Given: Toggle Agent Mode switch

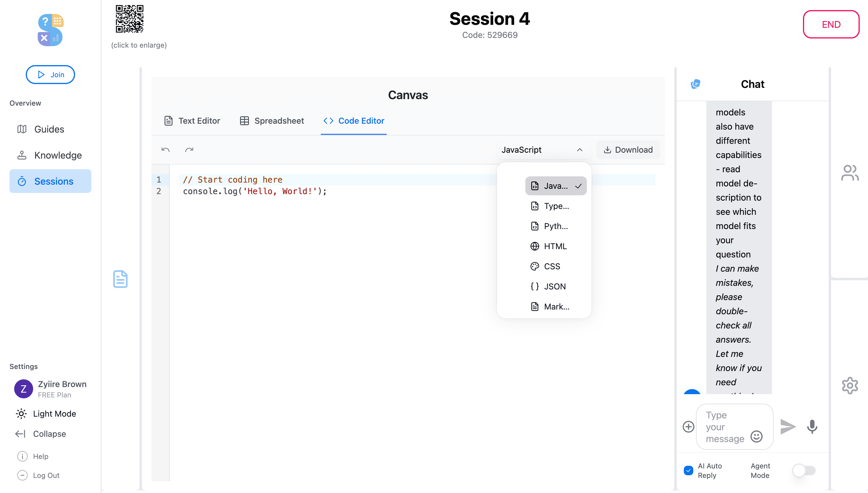Looking at the screenshot, I should tap(804, 470).
